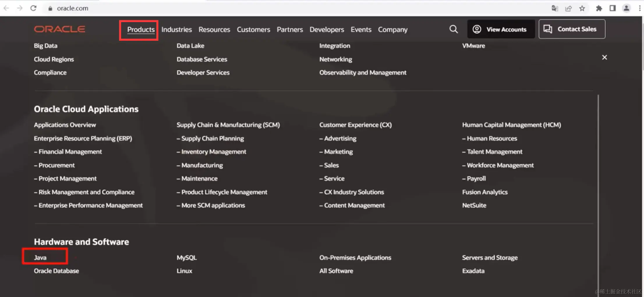Open Human Capital Management (HCM)

(512, 125)
